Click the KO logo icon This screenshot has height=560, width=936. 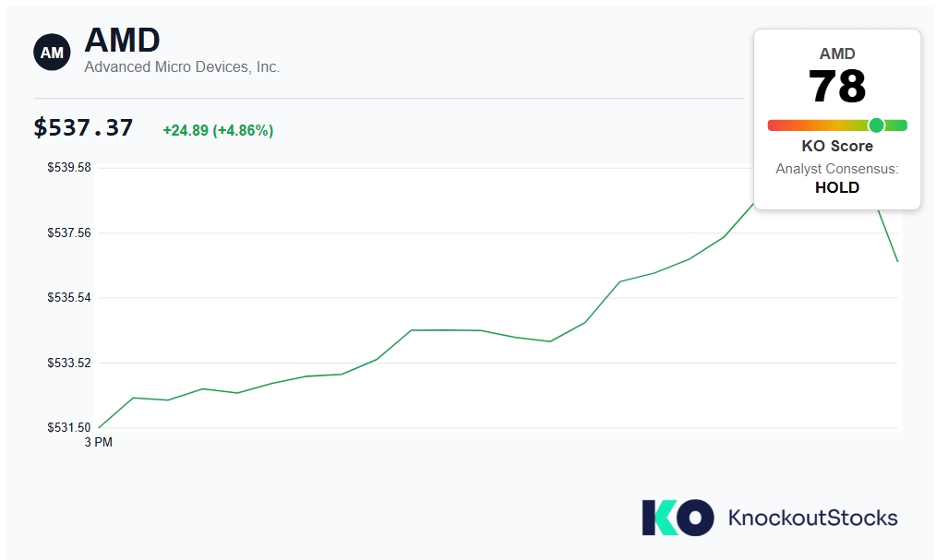[x=678, y=517]
